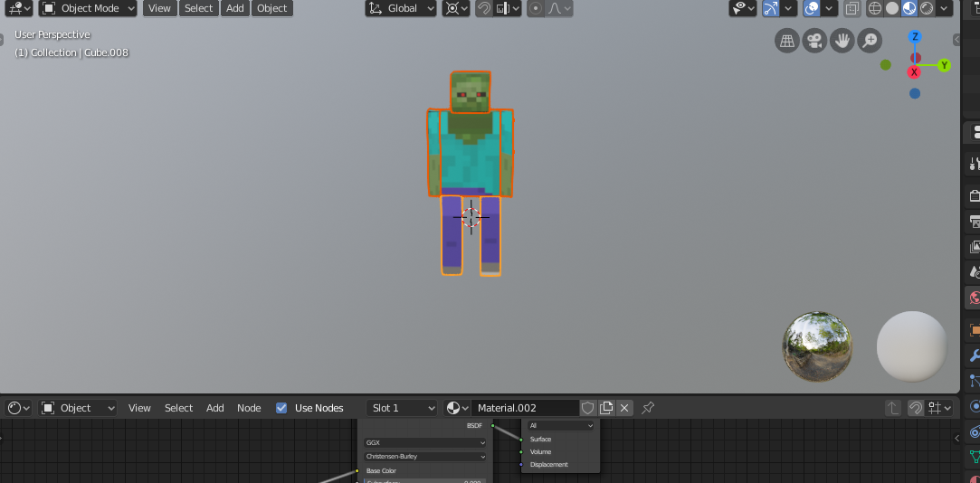Open the viewport Object menu

click(x=271, y=8)
